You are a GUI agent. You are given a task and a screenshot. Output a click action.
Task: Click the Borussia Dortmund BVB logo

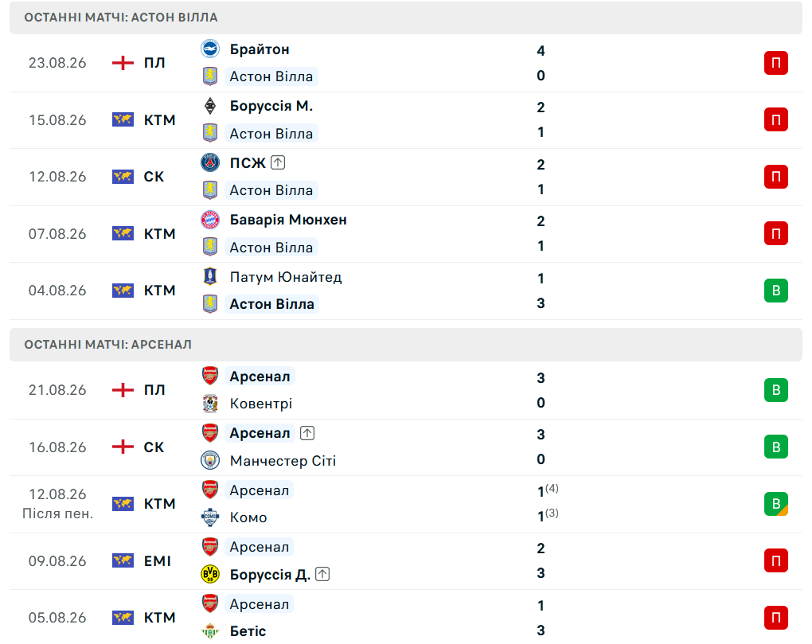point(209,574)
